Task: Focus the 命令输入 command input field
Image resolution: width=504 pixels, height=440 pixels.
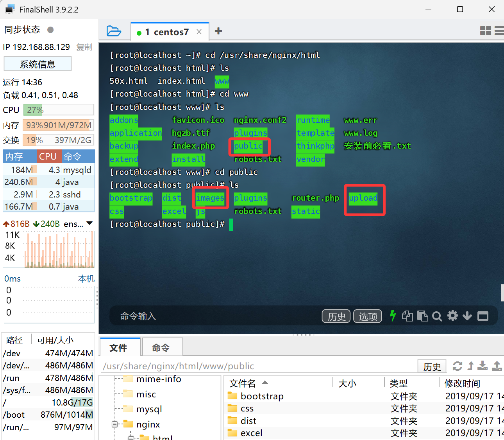Action: pyautogui.click(x=219, y=316)
